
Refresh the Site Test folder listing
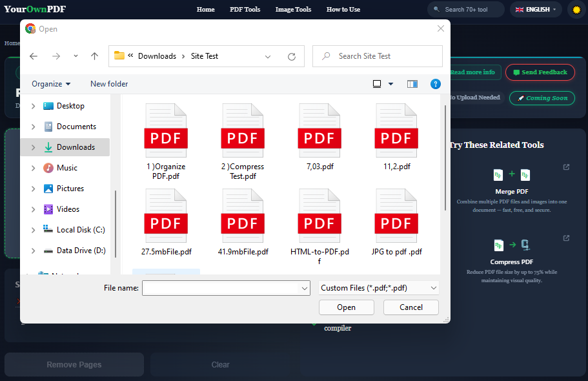click(x=292, y=56)
